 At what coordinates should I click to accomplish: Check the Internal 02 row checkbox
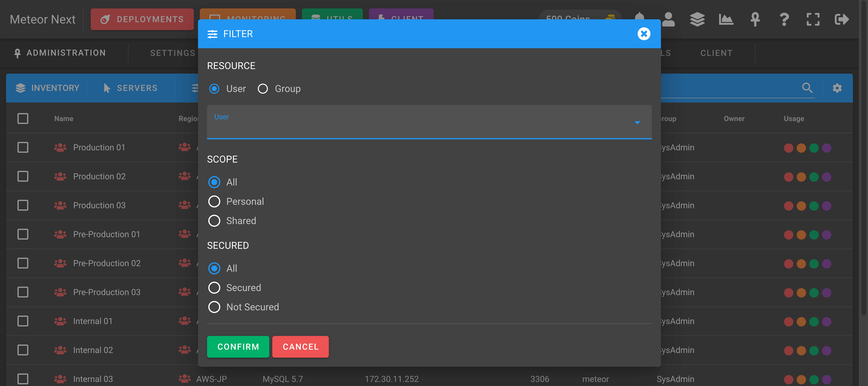click(23, 350)
